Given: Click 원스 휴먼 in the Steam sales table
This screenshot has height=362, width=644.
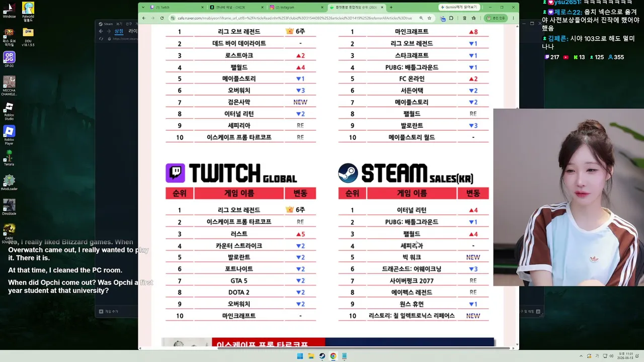Looking at the screenshot, I should (x=412, y=304).
